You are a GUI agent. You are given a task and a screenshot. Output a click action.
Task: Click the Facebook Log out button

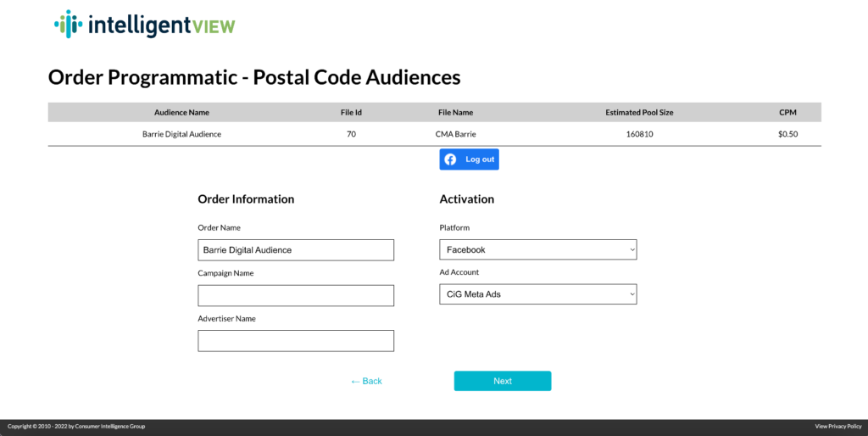click(469, 159)
